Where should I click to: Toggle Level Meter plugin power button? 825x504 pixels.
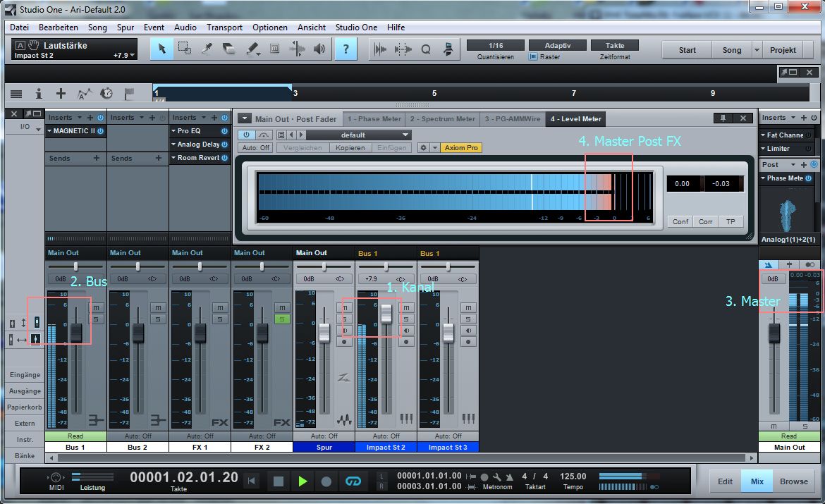245,135
